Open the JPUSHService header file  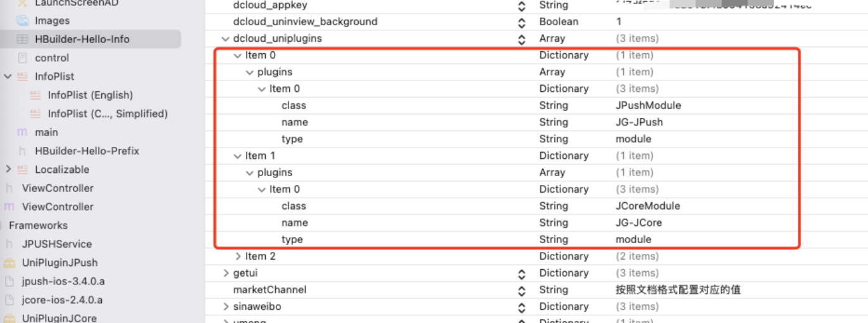57,244
